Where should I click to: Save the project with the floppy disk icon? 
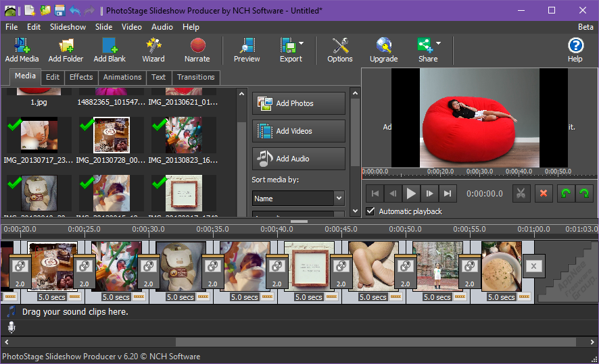[60, 10]
